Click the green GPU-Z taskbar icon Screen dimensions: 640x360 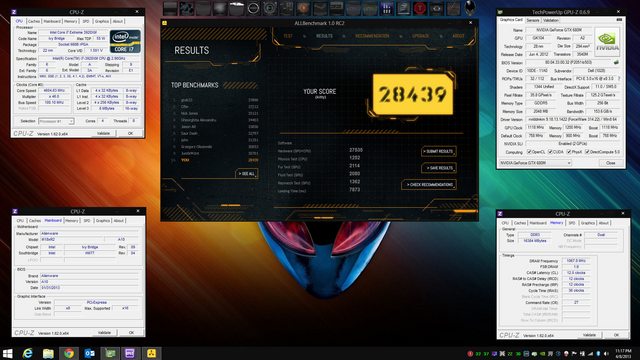click(110, 353)
